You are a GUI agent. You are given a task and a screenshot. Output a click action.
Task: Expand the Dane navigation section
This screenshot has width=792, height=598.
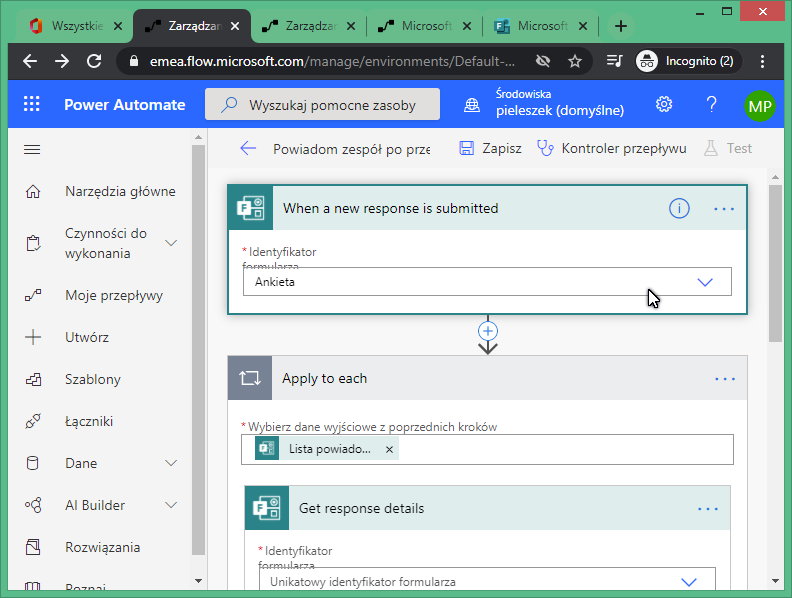[171, 463]
